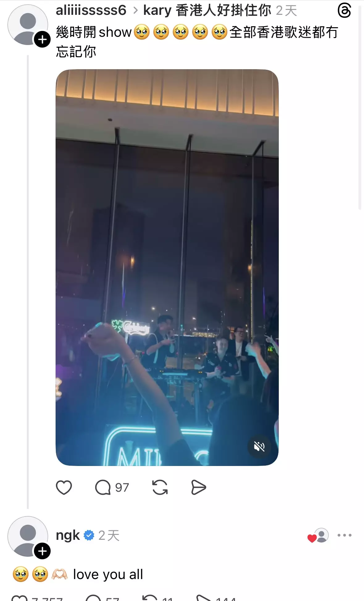This screenshot has width=364, height=601.
Task: Unmute the video with the speaker toggle
Action: [x=259, y=447]
